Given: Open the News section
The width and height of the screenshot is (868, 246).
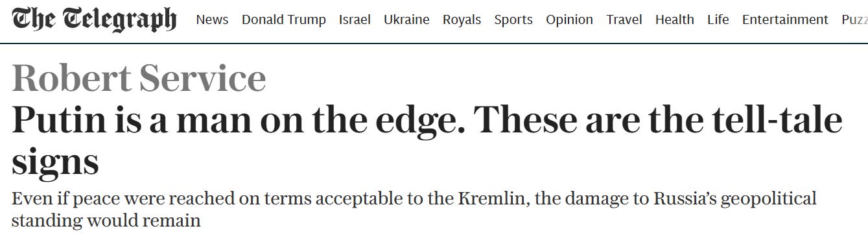Looking at the screenshot, I should tap(212, 19).
